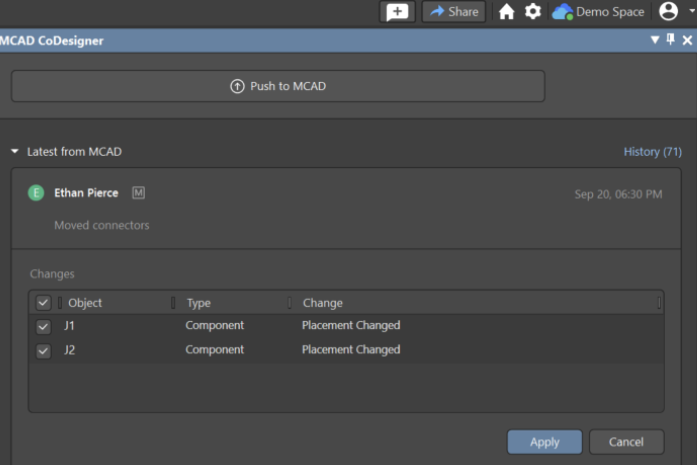Expand the user account dropdown arrow

[690, 12]
